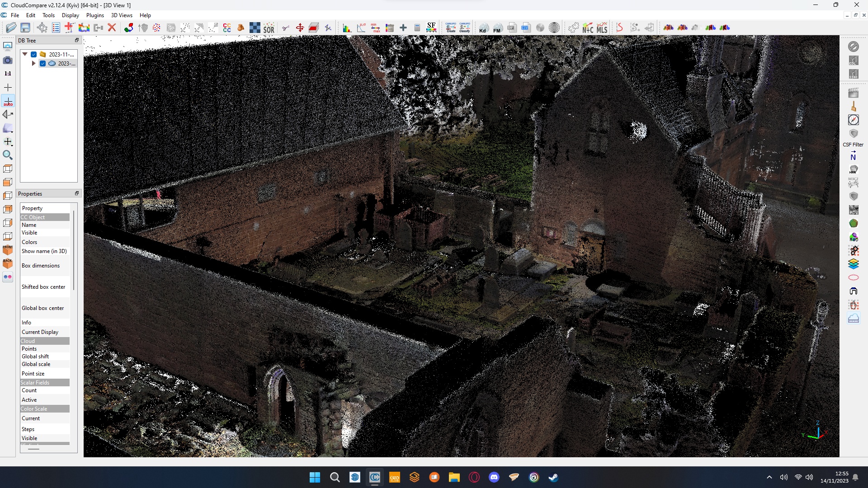Click the Save icon in toolbar
The height and width of the screenshot is (488, 868).
[x=25, y=28]
